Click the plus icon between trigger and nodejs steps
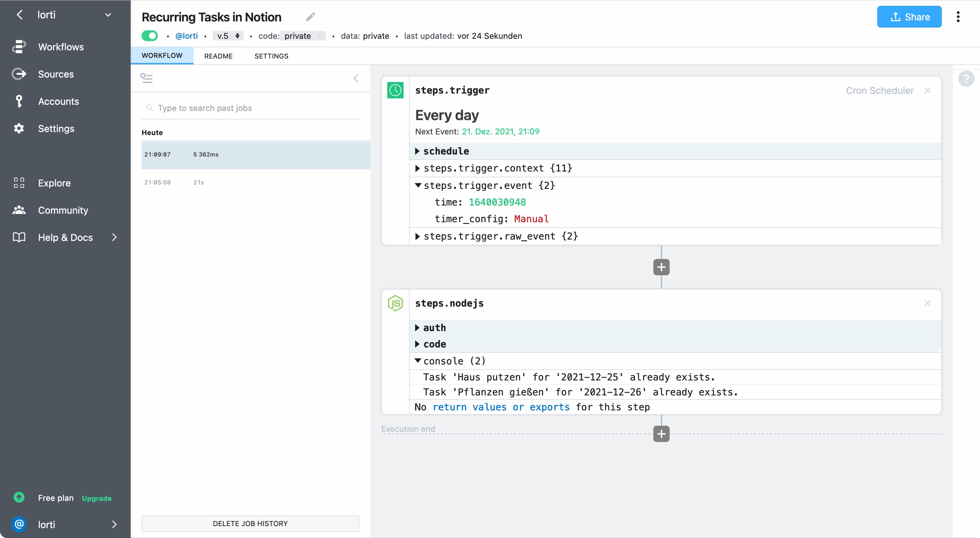The height and width of the screenshot is (538, 980). click(661, 267)
